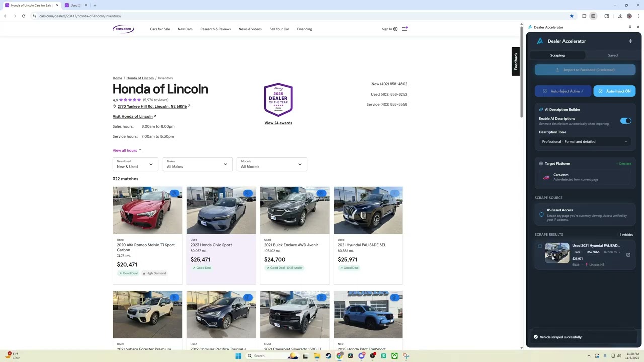Click the address bar URL
Viewport: 644px width, 362px height.
(80, 16)
